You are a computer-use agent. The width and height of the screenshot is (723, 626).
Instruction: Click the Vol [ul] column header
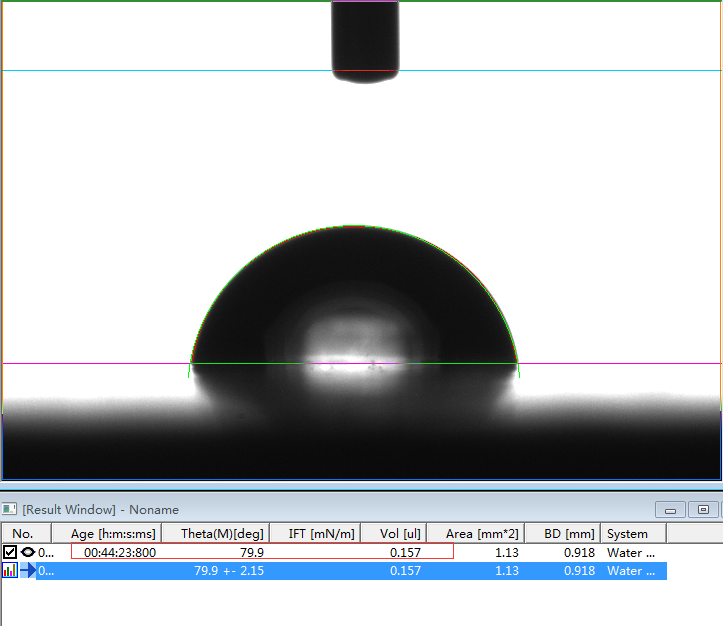[x=400, y=534]
